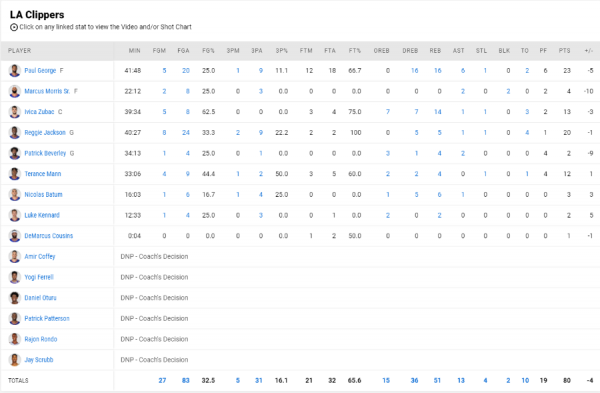Click the PTS column header
The width and height of the screenshot is (600, 393).
click(564, 51)
